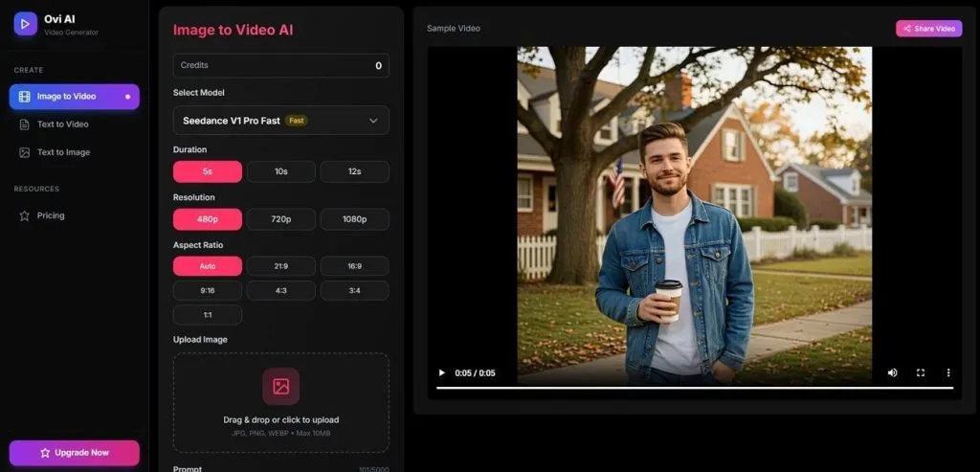Open the video's three-dot options menu

(948, 372)
